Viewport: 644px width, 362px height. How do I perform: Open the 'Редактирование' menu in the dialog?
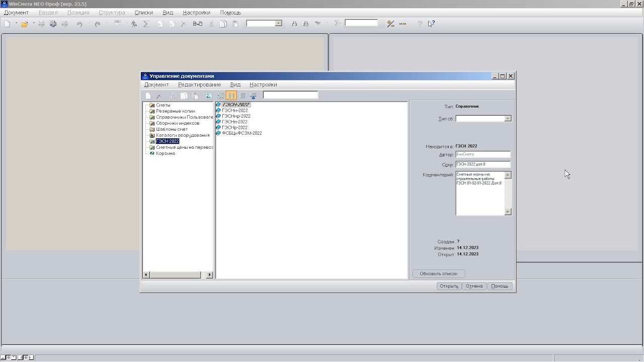tap(199, 84)
